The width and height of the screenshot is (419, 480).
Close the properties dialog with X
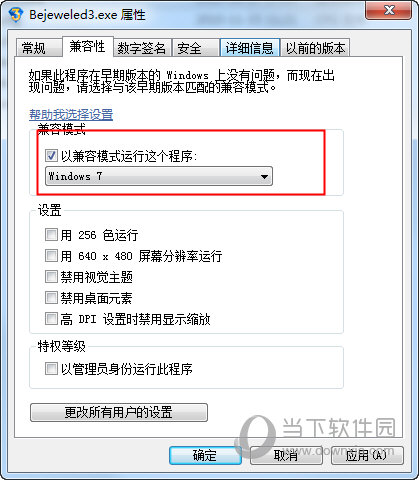388,10
